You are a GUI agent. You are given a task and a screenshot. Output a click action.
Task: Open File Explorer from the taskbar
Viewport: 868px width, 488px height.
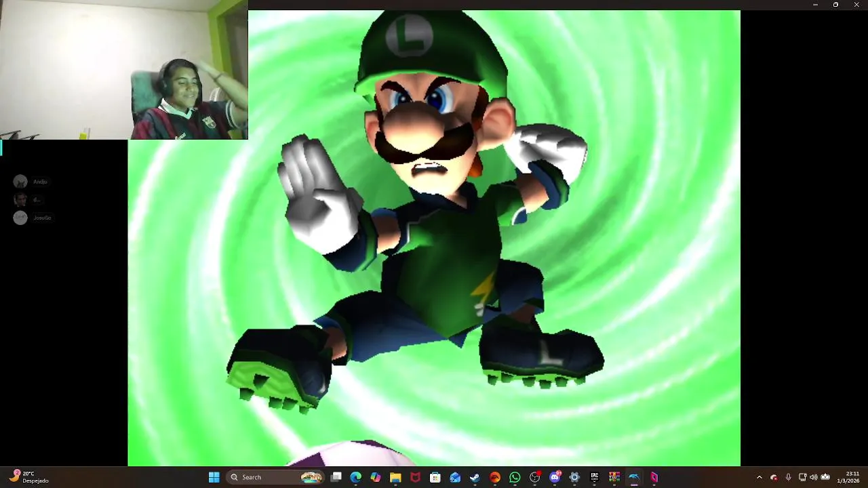(x=395, y=477)
